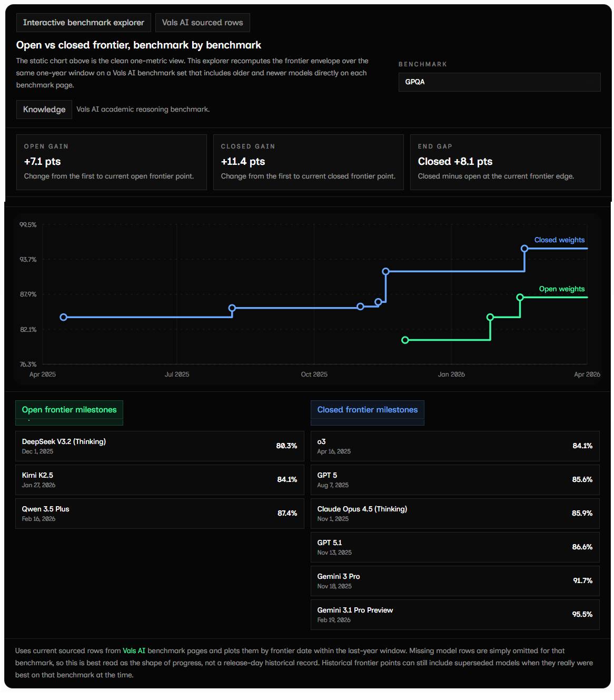
Task: Click the GPT 5.1 milestone entry
Action: coord(454,547)
